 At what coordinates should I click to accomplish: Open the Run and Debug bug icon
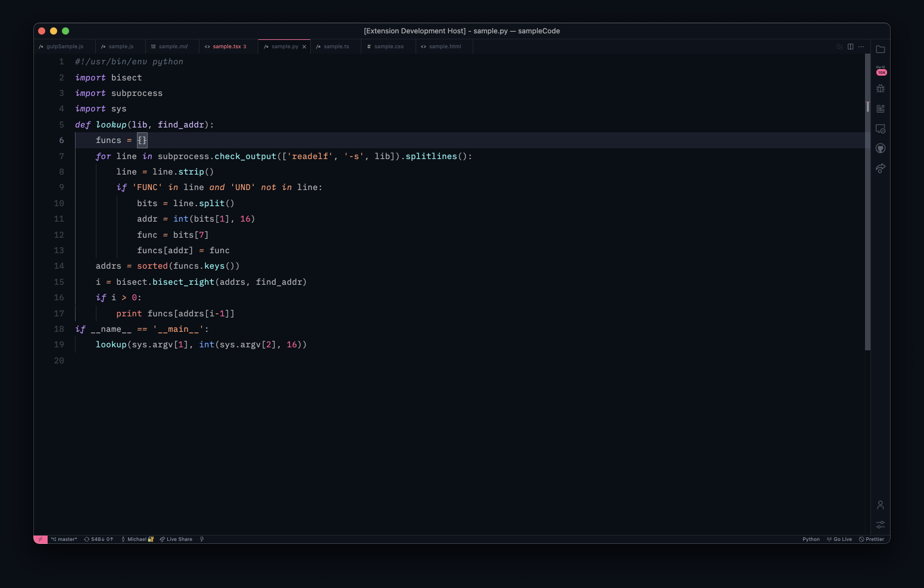coord(881,89)
